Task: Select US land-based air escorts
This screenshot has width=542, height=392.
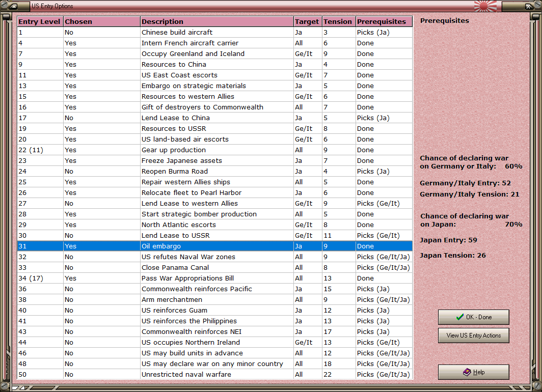Action: pyautogui.click(x=214, y=139)
